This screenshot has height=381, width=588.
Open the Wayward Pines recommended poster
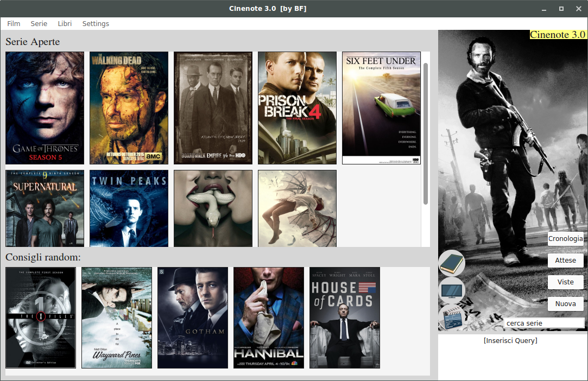(117, 317)
